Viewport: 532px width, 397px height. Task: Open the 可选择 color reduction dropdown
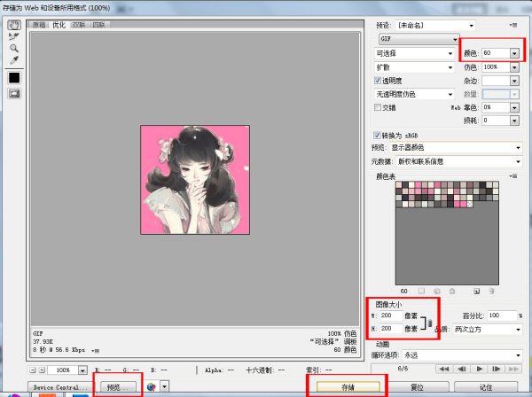(x=414, y=53)
